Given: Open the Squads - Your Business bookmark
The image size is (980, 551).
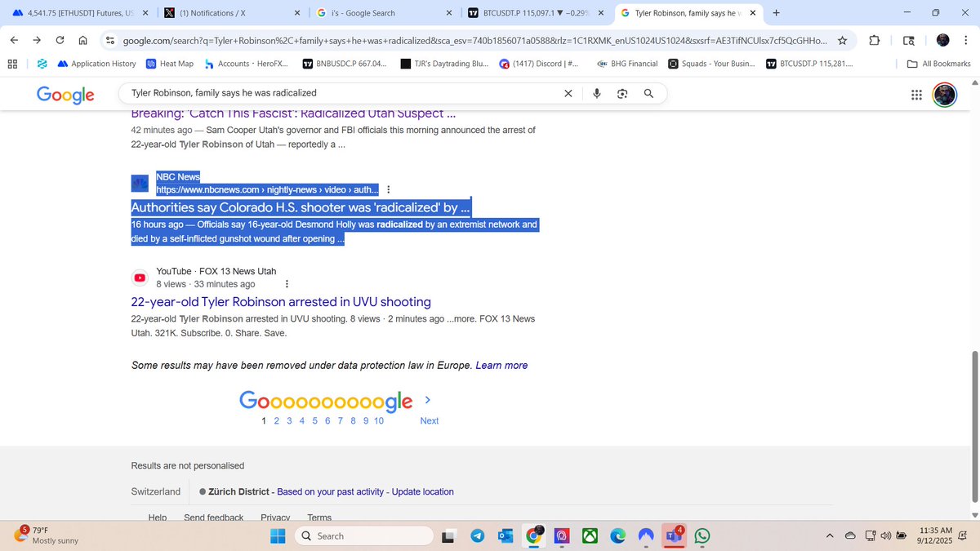Looking at the screenshot, I should coord(711,64).
